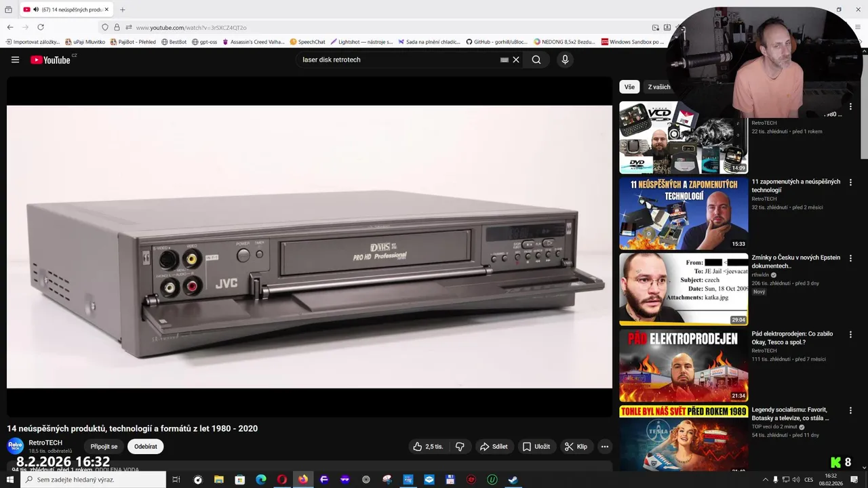Open RetroTECH channel name link
This screenshot has height=488, width=868.
click(45, 443)
